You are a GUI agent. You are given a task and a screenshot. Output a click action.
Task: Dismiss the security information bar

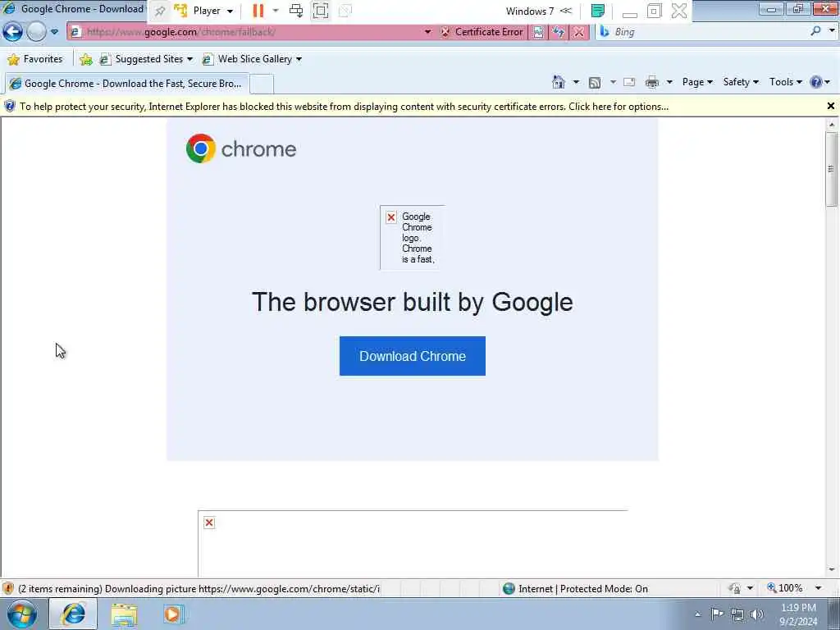[831, 106]
